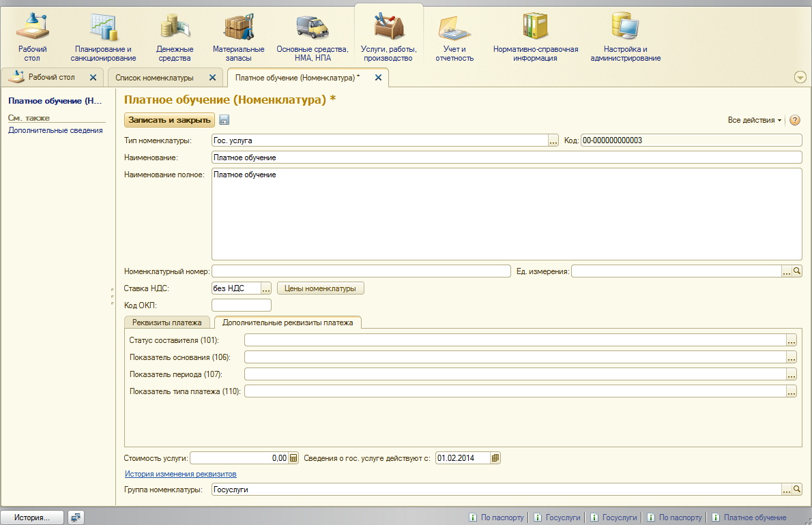Viewport: 812px width, 525px height.
Task: Switch to the Список номенклатуры tab
Action: click(x=154, y=78)
